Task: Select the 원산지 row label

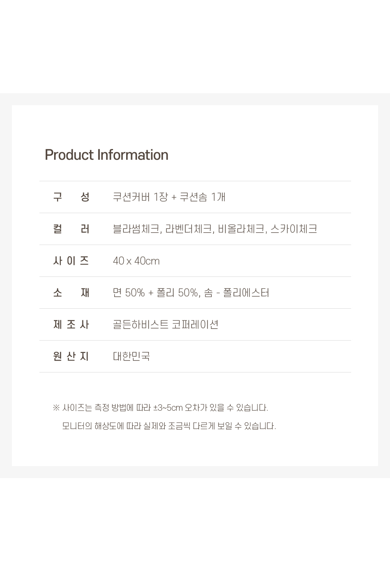Action: 71,356
